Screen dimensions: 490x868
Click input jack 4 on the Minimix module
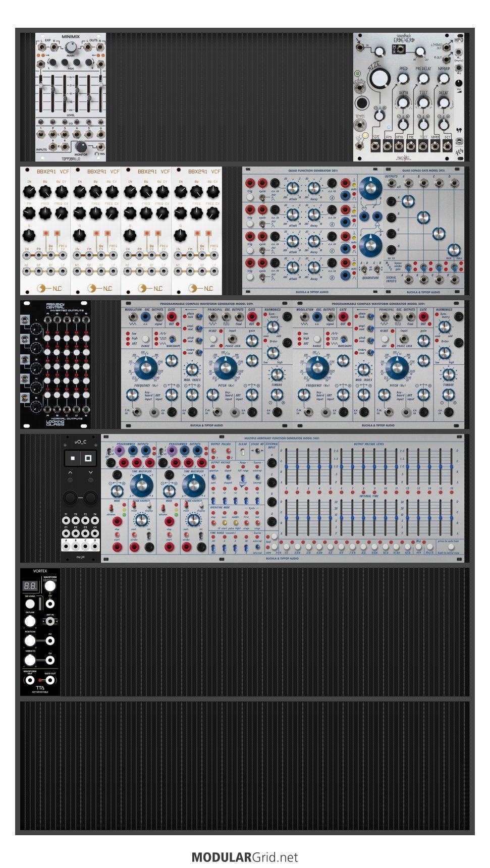(77, 135)
